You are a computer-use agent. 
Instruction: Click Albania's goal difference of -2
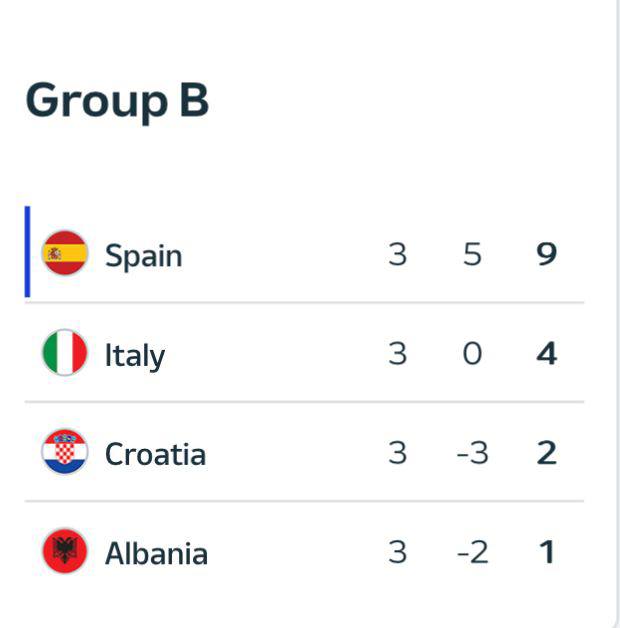(x=472, y=552)
